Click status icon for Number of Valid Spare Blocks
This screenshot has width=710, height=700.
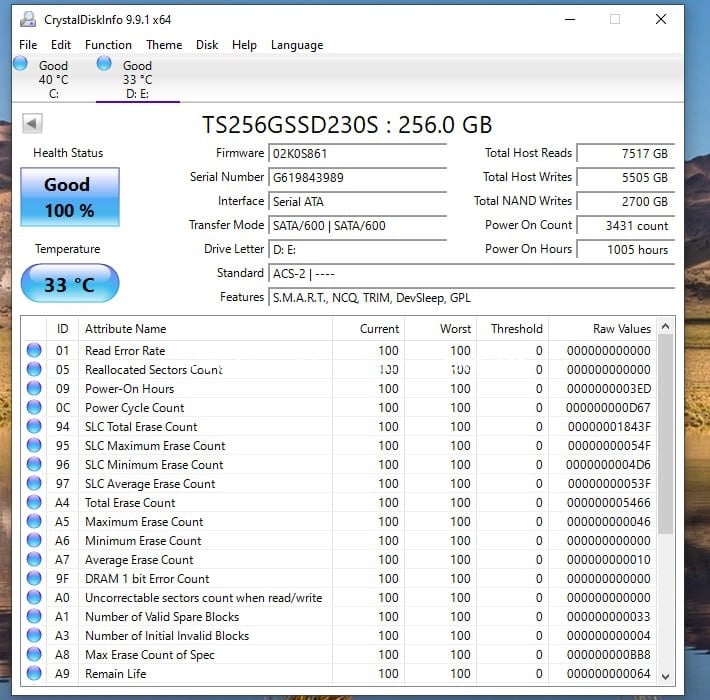(x=34, y=616)
